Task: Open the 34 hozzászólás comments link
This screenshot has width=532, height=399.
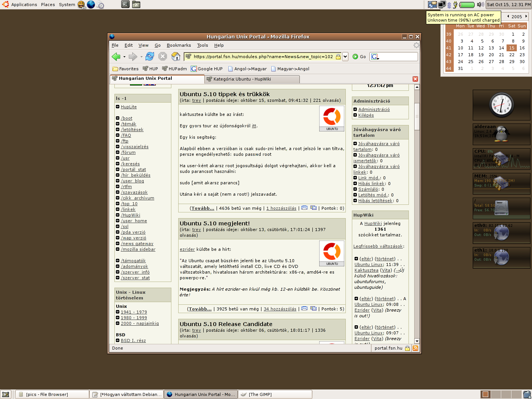Action: pyautogui.click(x=280, y=309)
